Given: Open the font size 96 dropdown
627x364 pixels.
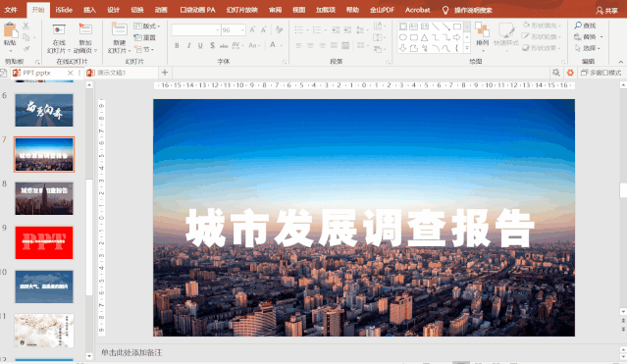Looking at the screenshot, I should (x=242, y=30).
